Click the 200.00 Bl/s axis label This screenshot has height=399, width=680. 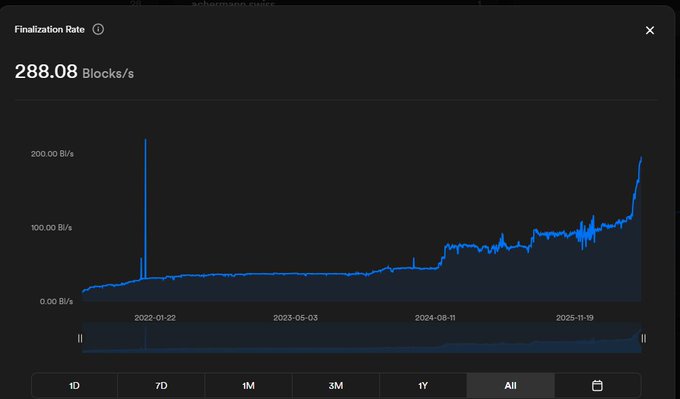(52, 154)
